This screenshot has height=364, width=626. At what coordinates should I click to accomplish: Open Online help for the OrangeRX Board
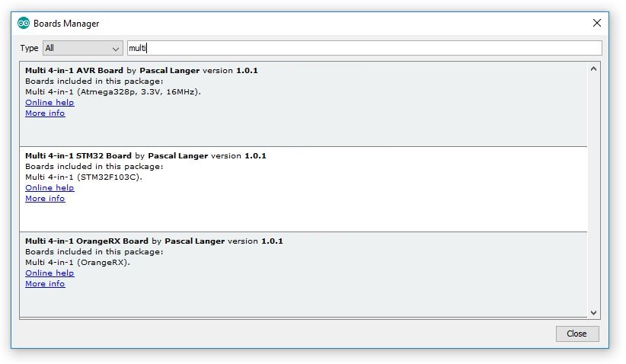pos(50,273)
